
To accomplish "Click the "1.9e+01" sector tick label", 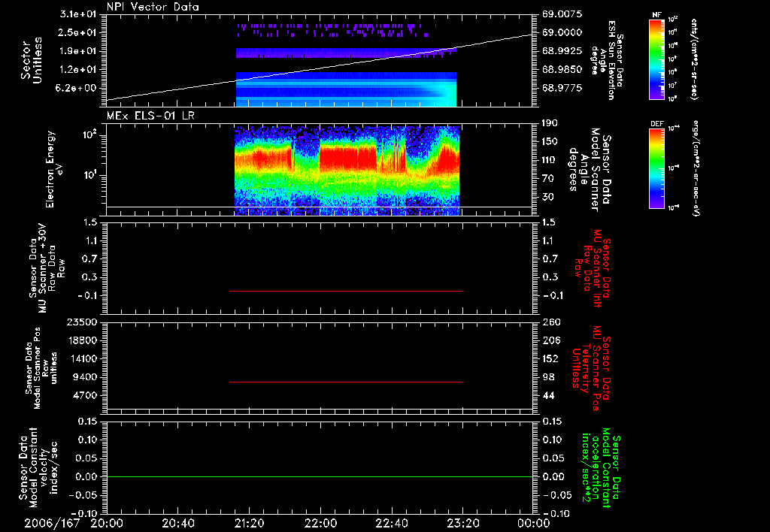I will pos(77,51).
